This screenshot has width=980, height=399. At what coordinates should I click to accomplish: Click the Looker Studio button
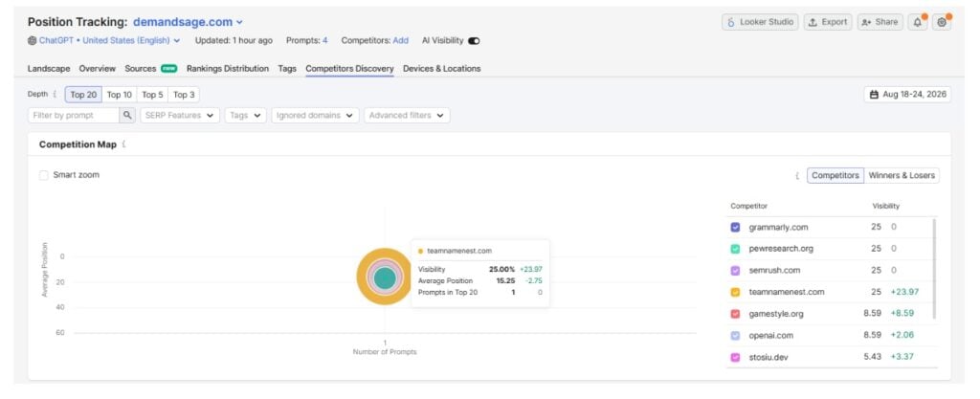click(x=761, y=22)
